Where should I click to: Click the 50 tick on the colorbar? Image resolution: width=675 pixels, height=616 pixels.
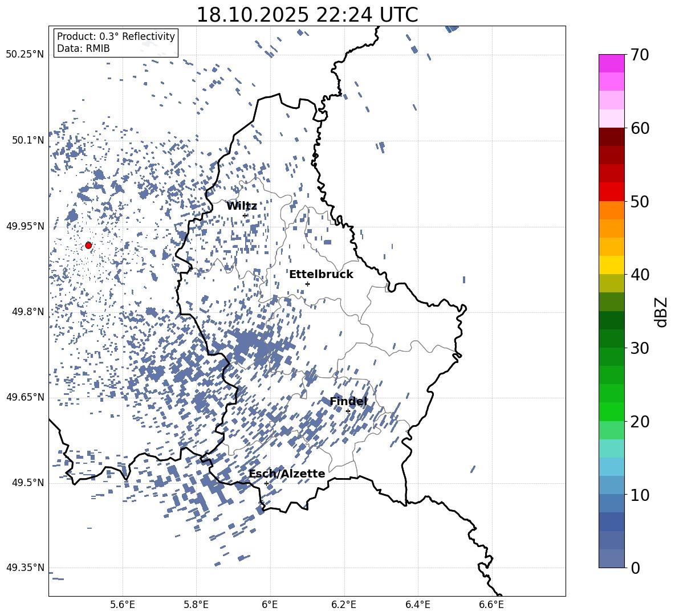click(x=639, y=201)
